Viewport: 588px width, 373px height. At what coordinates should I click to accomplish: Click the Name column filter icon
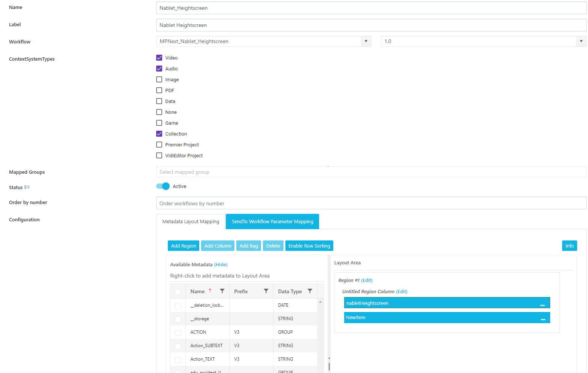pyautogui.click(x=222, y=291)
